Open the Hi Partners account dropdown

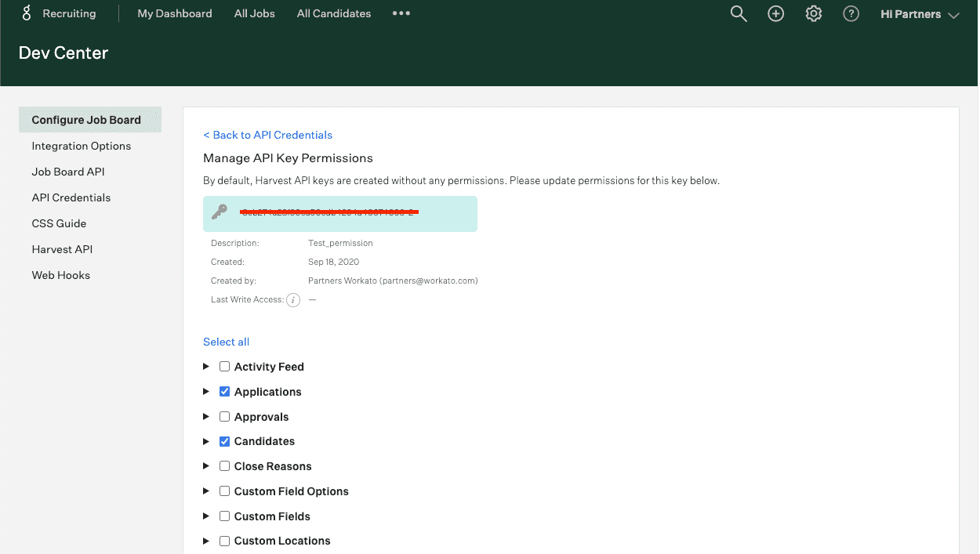coord(919,13)
